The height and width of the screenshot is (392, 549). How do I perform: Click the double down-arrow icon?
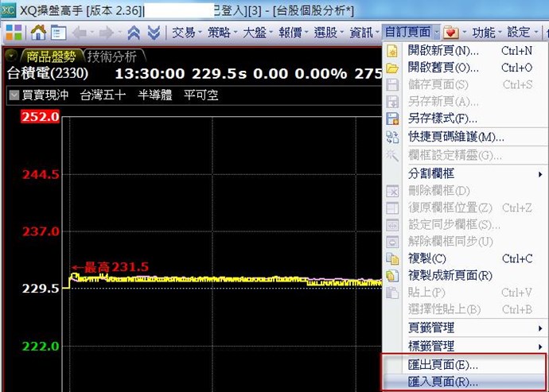click(x=154, y=33)
